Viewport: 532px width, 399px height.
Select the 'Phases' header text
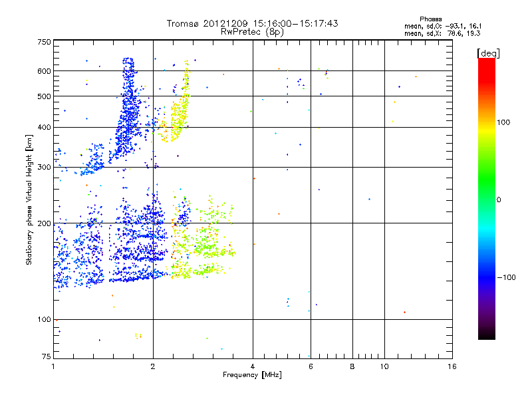(x=430, y=19)
